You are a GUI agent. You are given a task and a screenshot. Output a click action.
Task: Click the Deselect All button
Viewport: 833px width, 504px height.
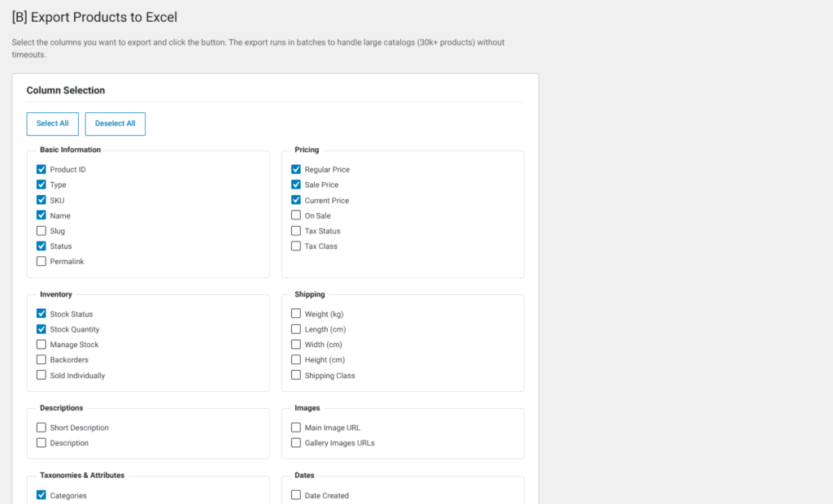116,124
